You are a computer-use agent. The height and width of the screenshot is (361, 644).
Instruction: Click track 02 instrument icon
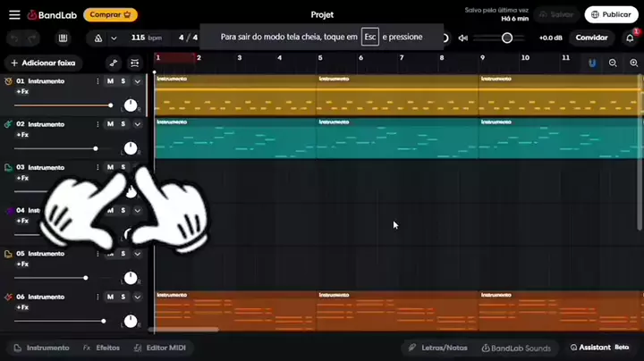click(x=8, y=124)
